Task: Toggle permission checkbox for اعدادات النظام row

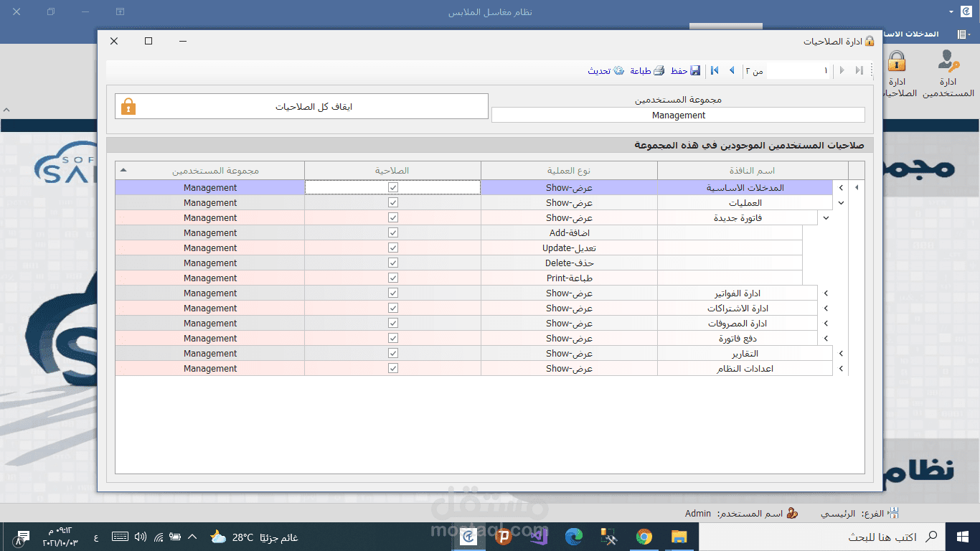Action: pyautogui.click(x=392, y=368)
